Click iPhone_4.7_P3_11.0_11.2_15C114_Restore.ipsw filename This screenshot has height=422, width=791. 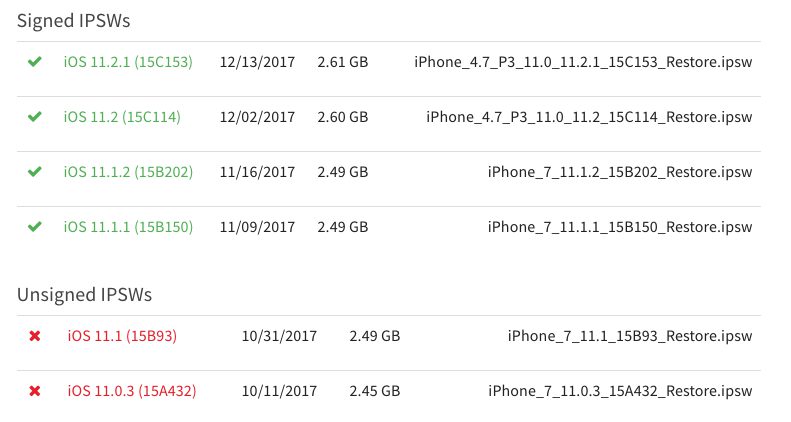click(590, 117)
